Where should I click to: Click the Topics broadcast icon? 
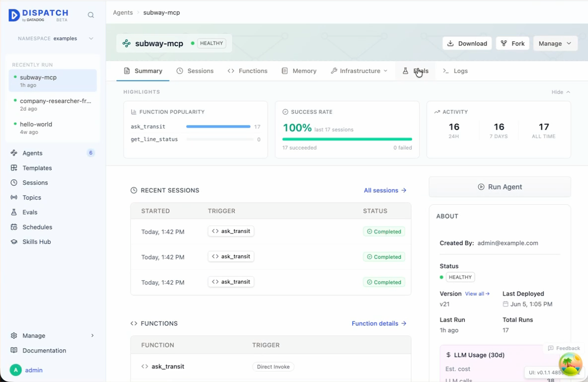tap(14, 197)
